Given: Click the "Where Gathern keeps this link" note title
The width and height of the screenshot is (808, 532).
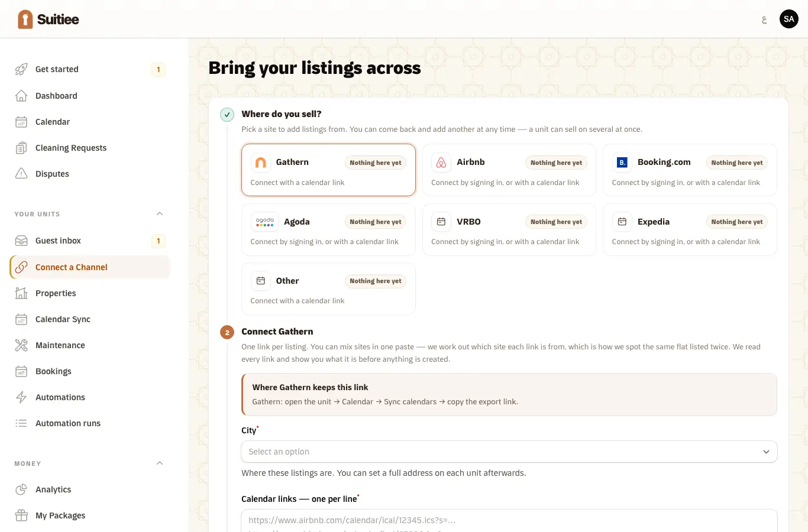Looking at the screenshot, I should pos(310,387).
